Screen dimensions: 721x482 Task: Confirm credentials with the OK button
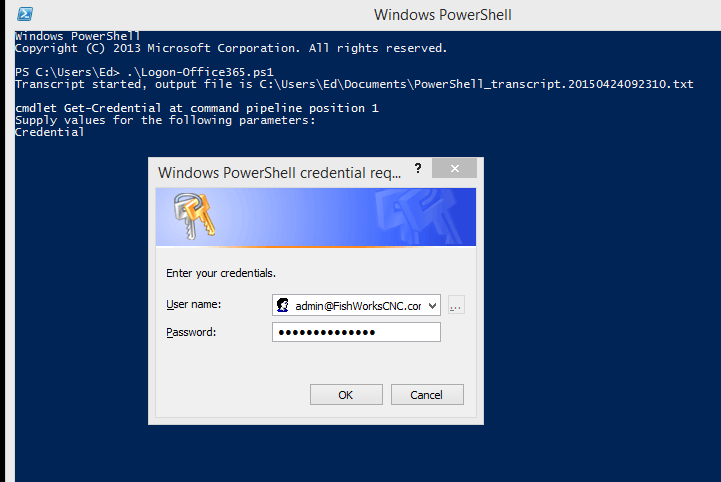pos(346,395)
